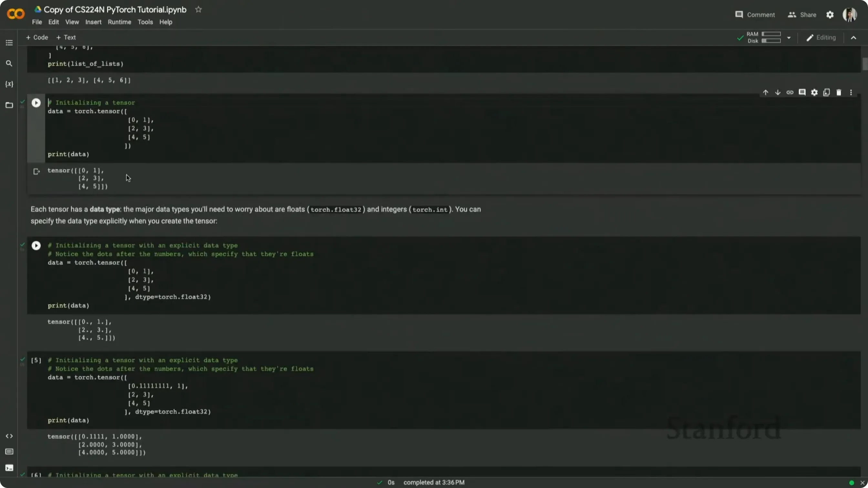
Task: Open the Editing mode dropdown
Action: pyautogui.click(x=821, y=38)
